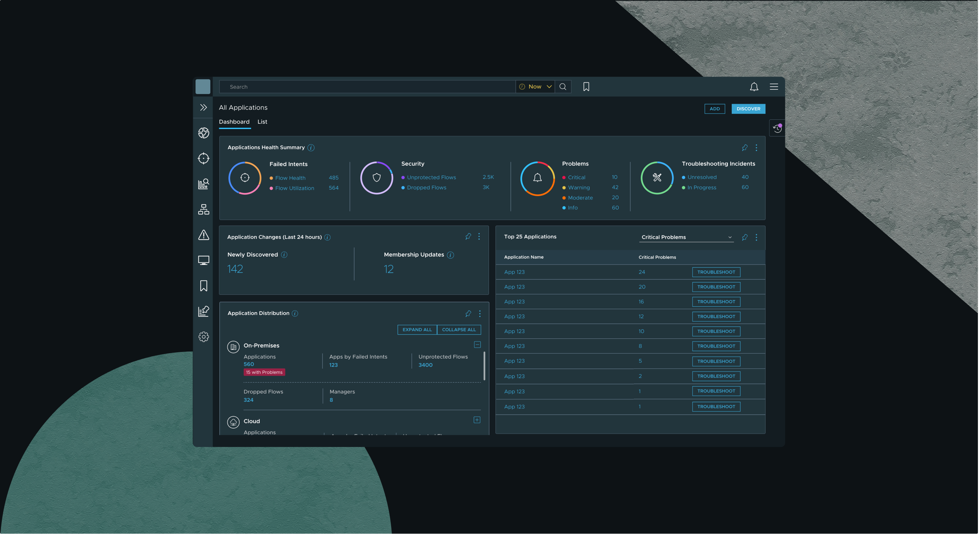Open the Flow Utilization link
Screen dimensions: 980x534
[295, 188]
